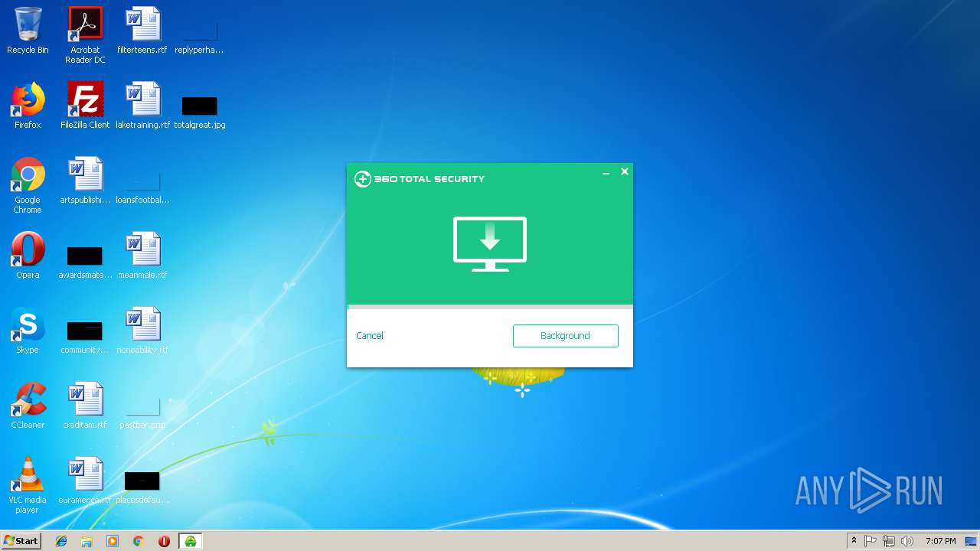
Task: Click the 360 Total Security logo icon
Action: [363, 179]
